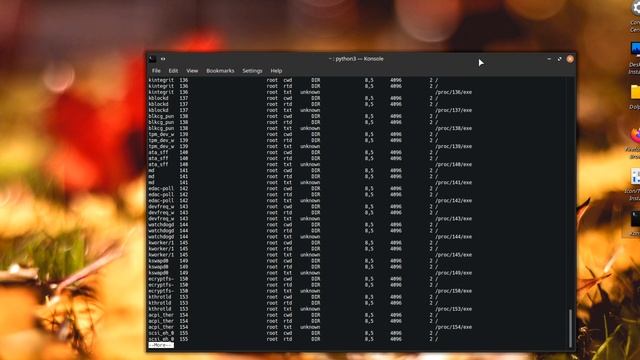640x360 pixels.
Task: Select the /proc/139/exe path text
Action: (x=453, y=146)
